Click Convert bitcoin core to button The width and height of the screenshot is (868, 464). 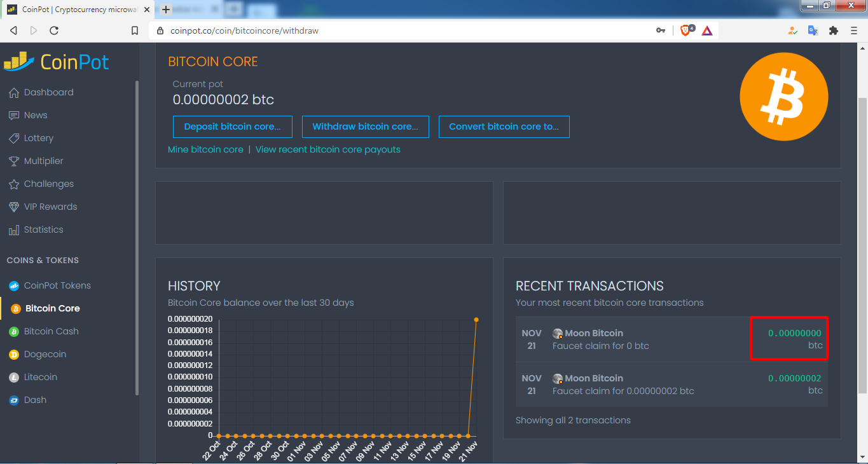click(x=504, y=126)
